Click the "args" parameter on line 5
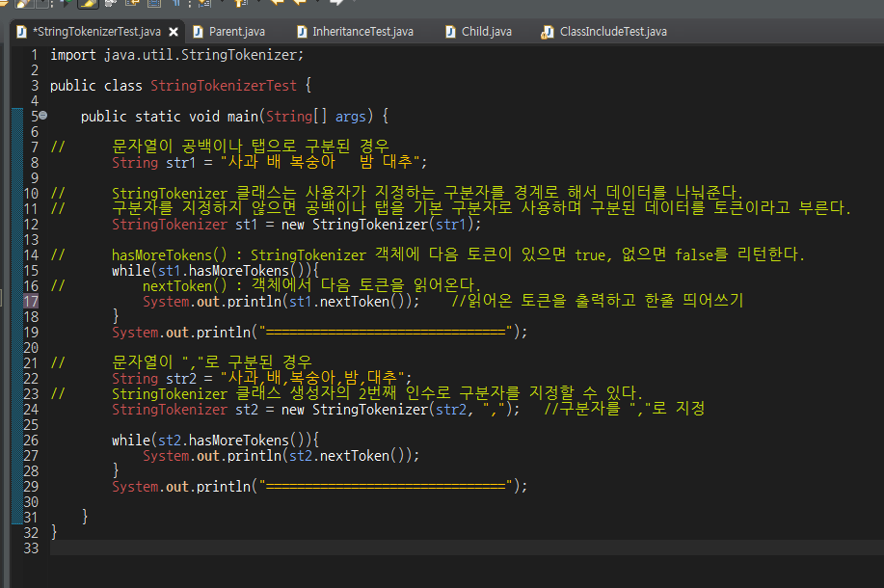 tap(350, 117)
